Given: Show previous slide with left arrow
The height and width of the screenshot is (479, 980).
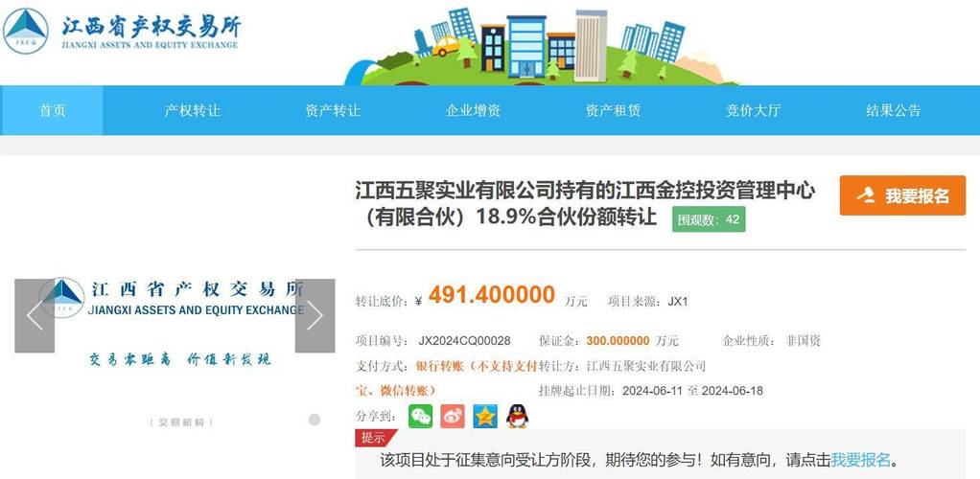Looking at the screenshot, I should point(35,316).
